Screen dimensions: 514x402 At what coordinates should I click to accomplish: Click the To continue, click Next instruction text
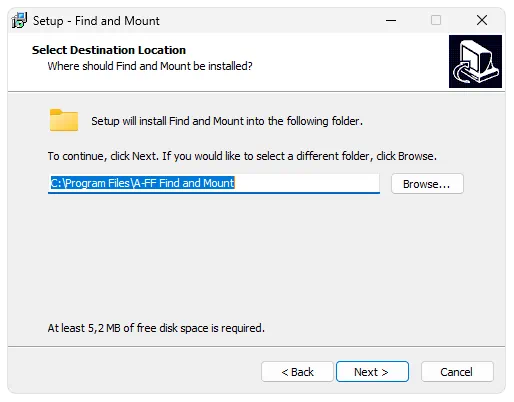(x=242, y=156)
